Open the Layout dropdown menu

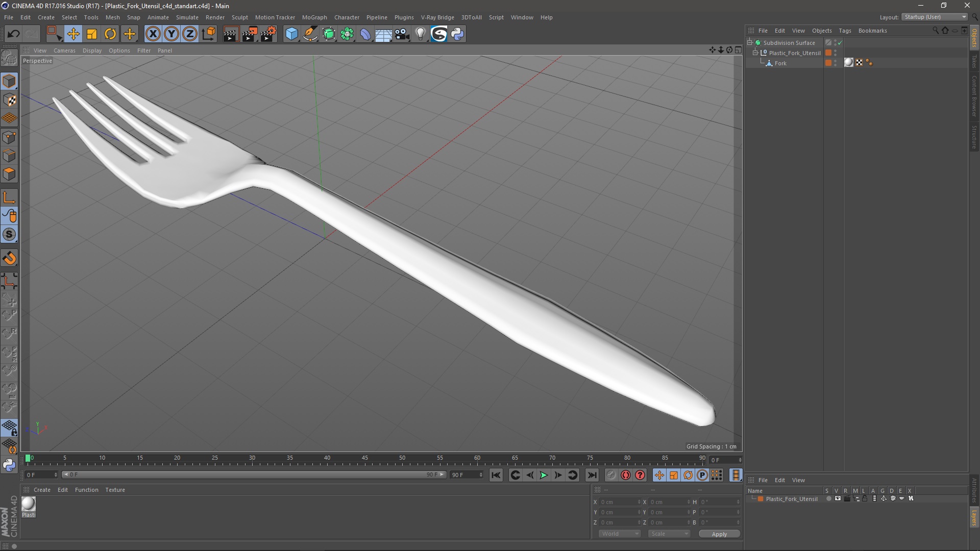(935, 17)
